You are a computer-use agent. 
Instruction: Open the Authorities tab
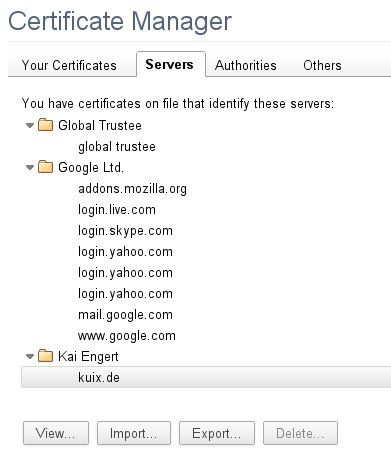pos(246,65)
